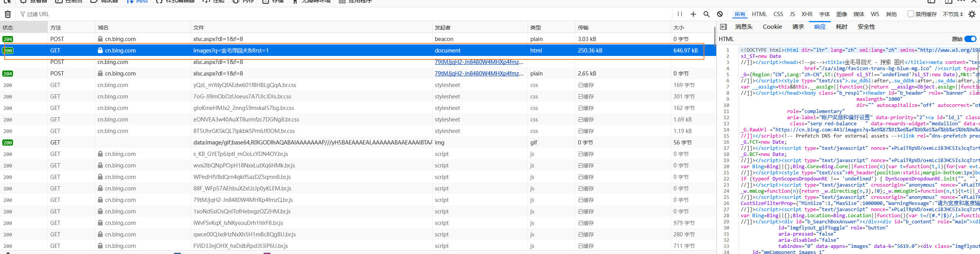The width and height of the screenshot is (980, 254).
Task: Click lock icon in FViD33njOHX script row
Action: click(100, 246)
